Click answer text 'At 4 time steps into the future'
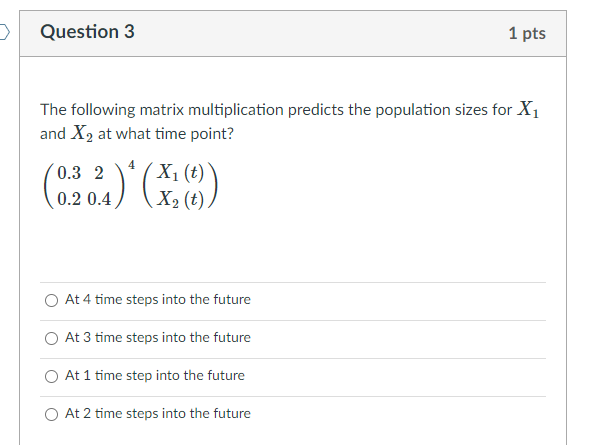612x445 pixels. [158, 299]
